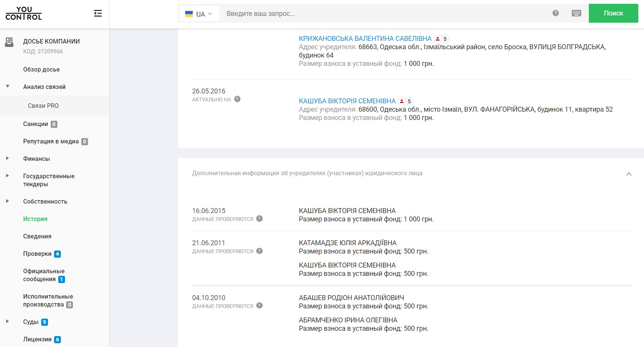
Task: Expand the Суды sidebar section arrow
Action: 7,322
